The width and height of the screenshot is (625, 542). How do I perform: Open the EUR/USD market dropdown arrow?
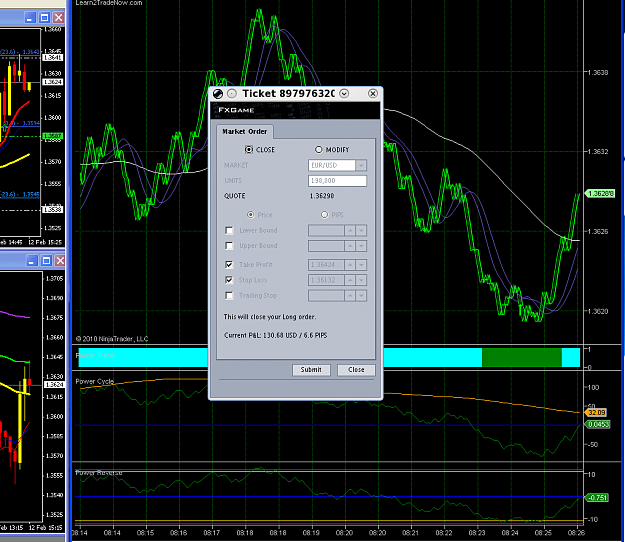(361, 165)
